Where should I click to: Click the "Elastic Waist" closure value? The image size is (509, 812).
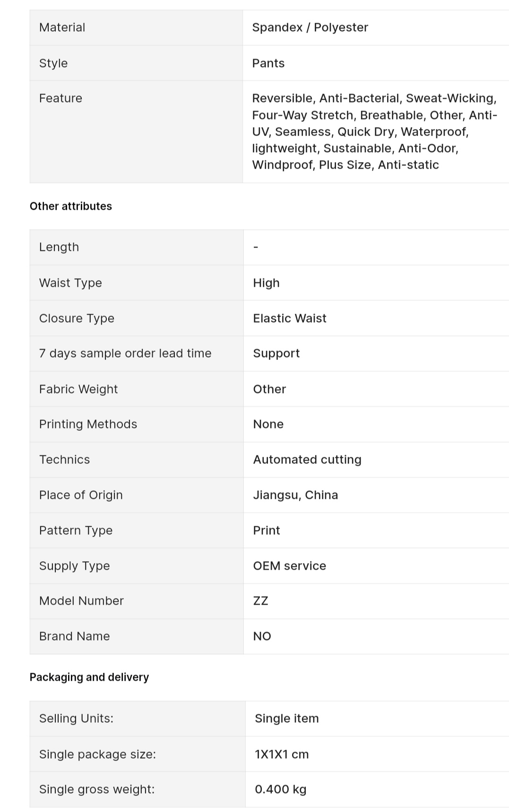(290, 318)
